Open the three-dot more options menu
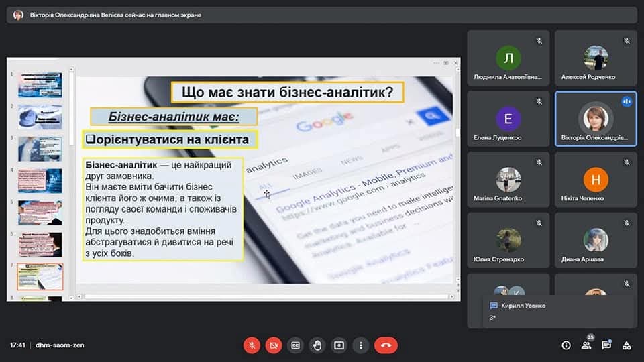The height and width of the screenshot is (362, 644). coord(361,345)
